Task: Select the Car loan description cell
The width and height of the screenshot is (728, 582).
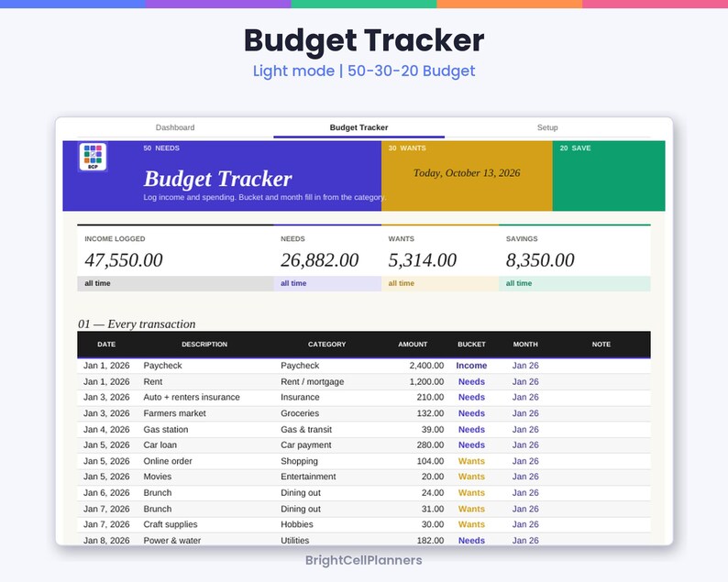Action: pyautogui.click(x=160, y=445)
